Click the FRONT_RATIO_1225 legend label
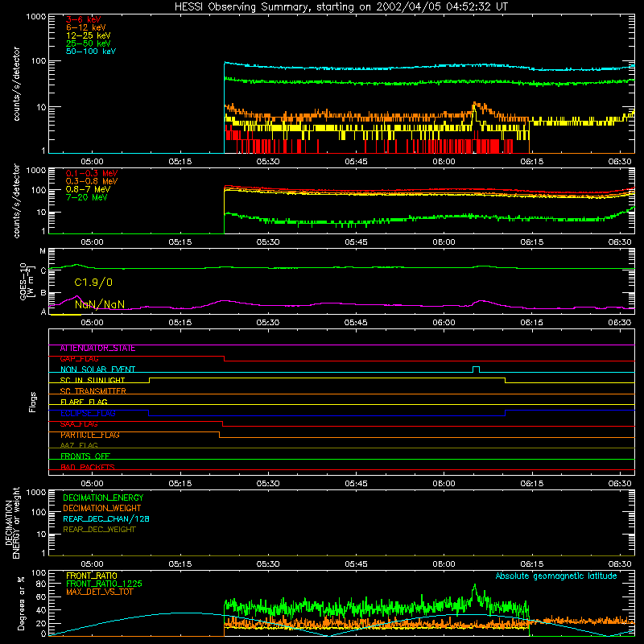 point(104,584)
